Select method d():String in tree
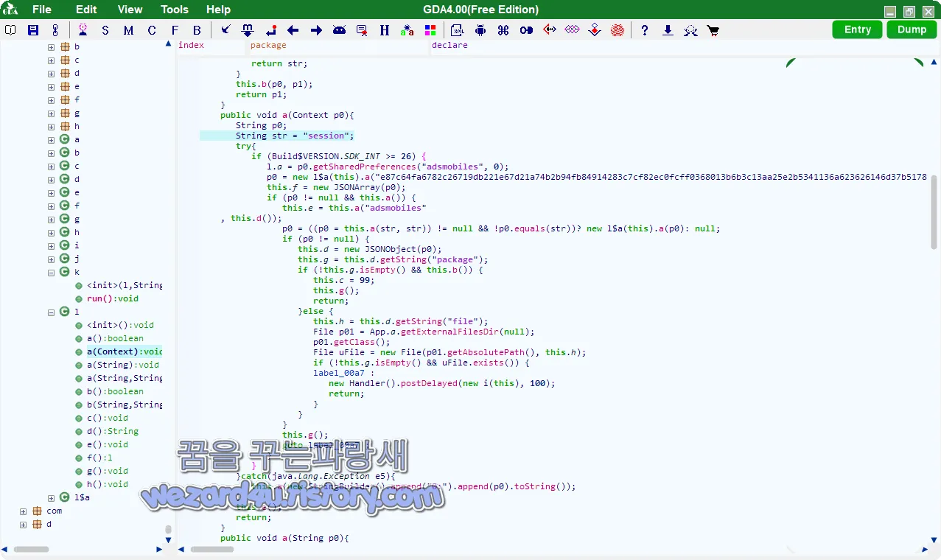This screenshot has width=941, height=560. (112, 431)
